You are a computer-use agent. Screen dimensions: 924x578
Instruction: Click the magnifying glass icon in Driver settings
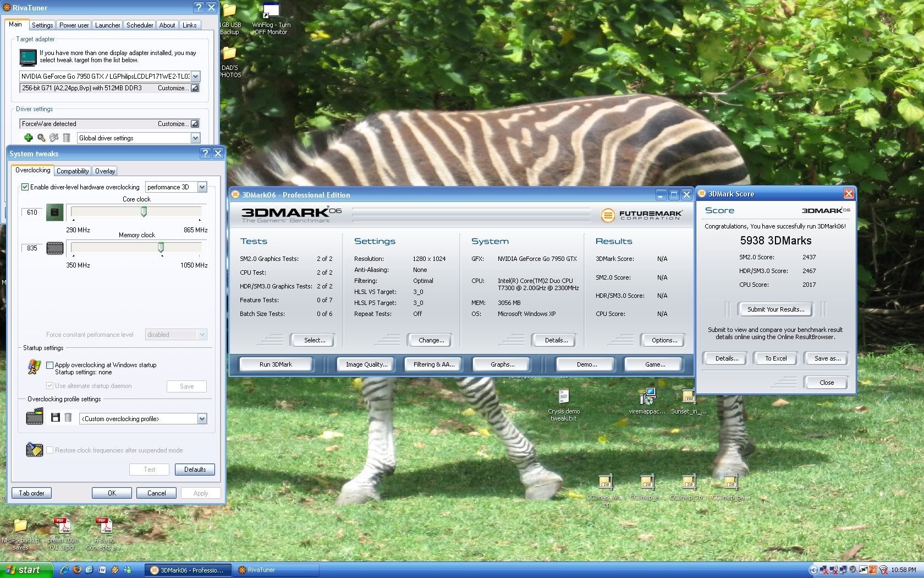[x=41, y=138]
